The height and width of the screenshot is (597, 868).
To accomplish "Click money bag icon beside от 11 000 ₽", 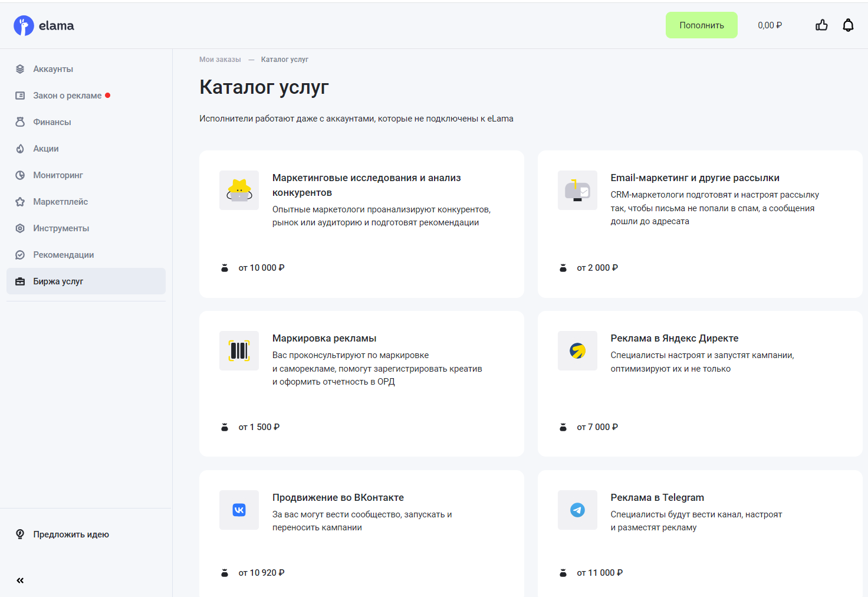I will click(x=563, y=573).
